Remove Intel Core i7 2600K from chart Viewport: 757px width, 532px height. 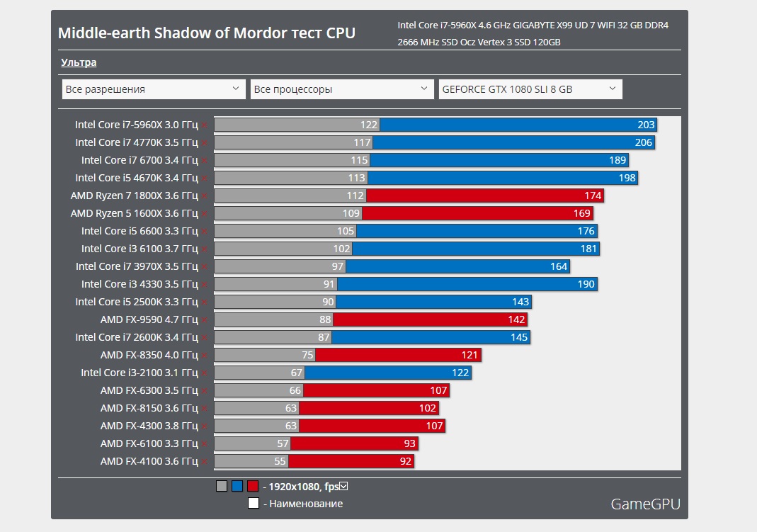(205, 338)
